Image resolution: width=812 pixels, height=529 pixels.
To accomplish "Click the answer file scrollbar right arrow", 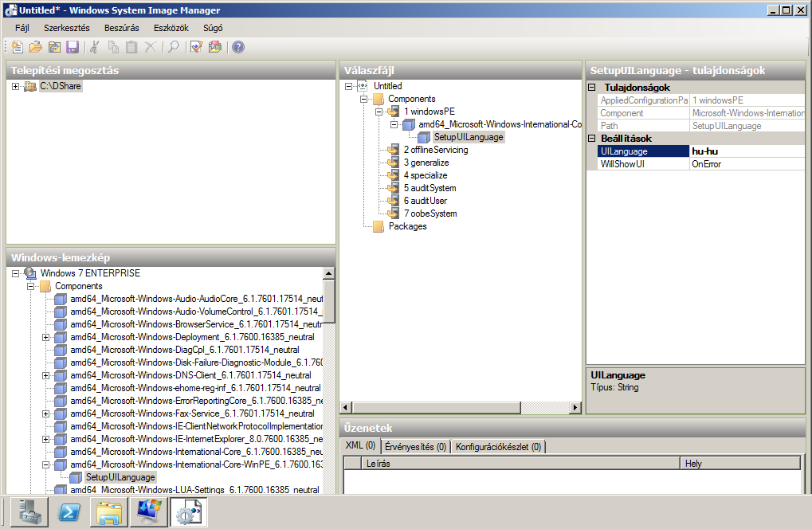I will pos(575,407).
